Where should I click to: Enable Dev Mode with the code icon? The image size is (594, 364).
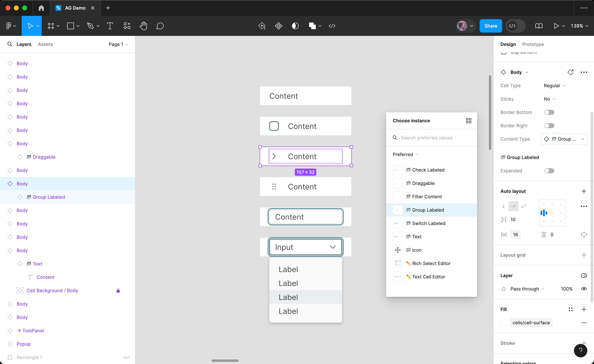coord(515,26)
